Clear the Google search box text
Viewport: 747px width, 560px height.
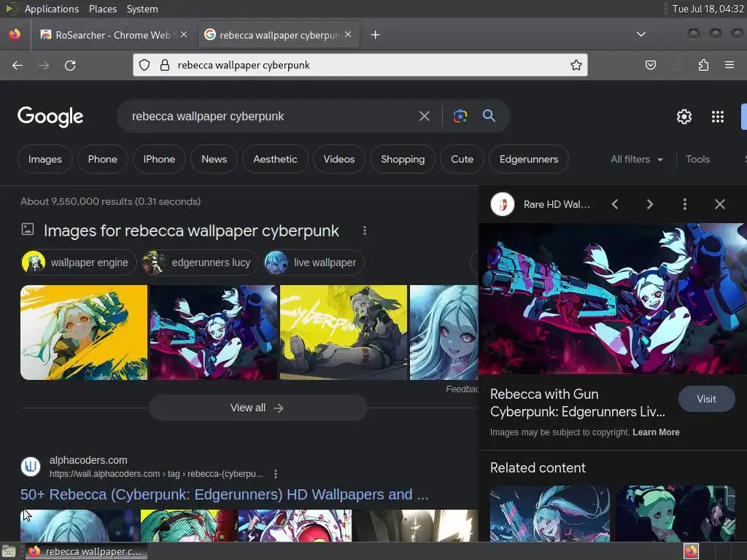click(425, 116)
